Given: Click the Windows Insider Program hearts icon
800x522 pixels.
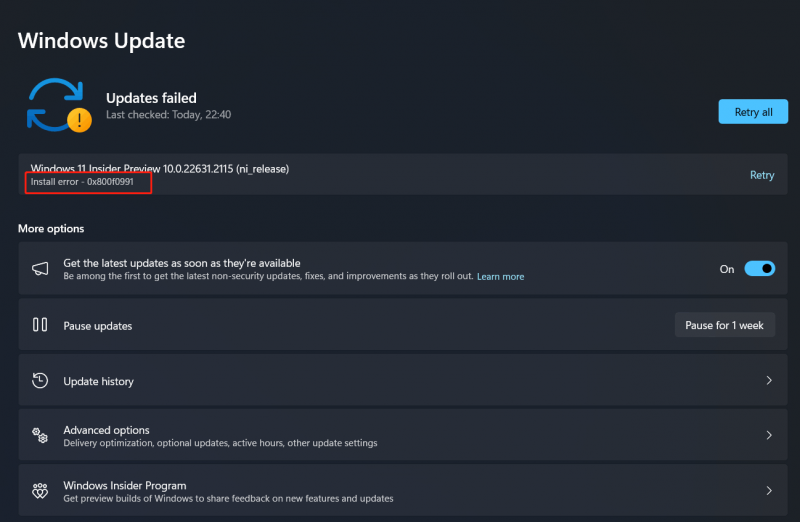Looking at the screenshot, I should click(40, 491).
